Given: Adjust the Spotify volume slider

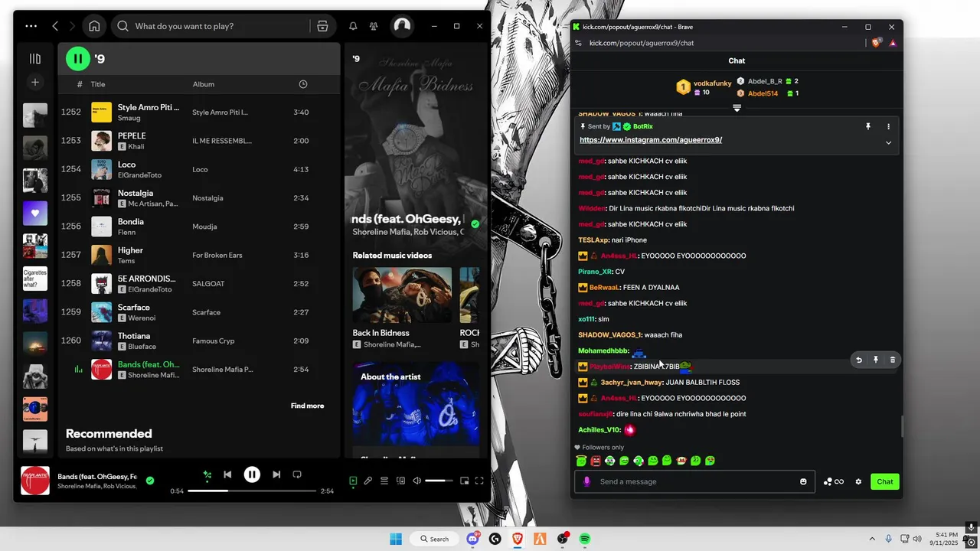Looking at the screenshot, I should point(439,481).
